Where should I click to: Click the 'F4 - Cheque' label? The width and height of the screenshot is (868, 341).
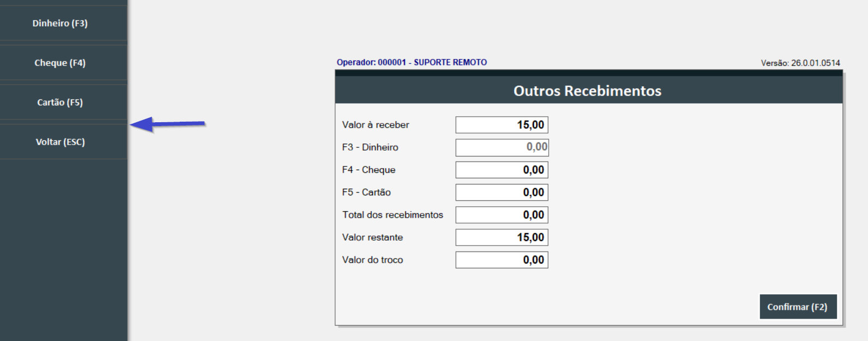click(368, 170)
